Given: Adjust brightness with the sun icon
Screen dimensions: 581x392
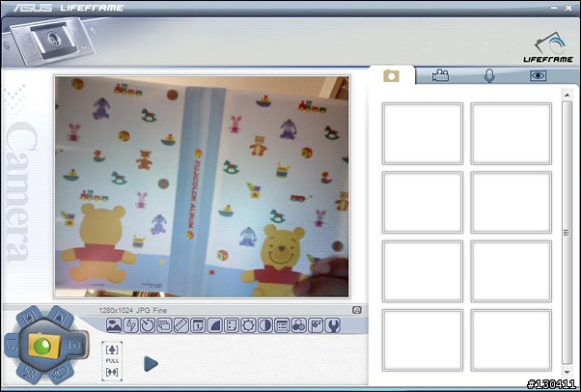Looking at the screenshot, I should click(x=248, y=325).
